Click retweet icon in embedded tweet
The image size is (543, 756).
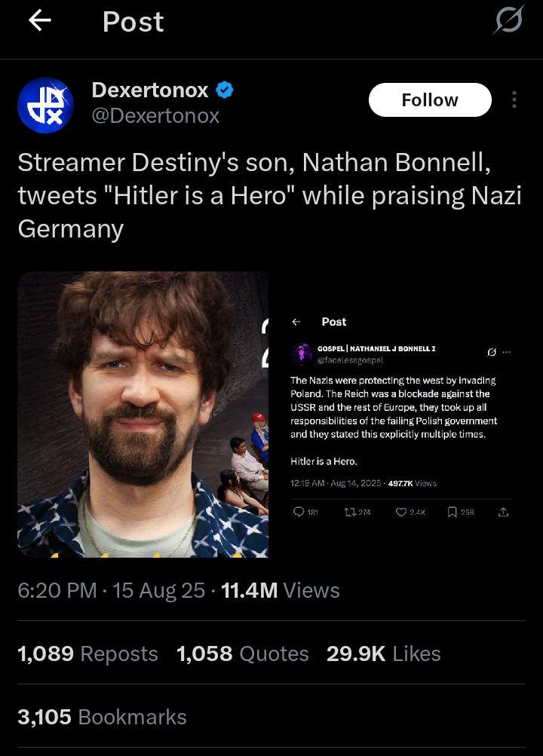point(349,512)
